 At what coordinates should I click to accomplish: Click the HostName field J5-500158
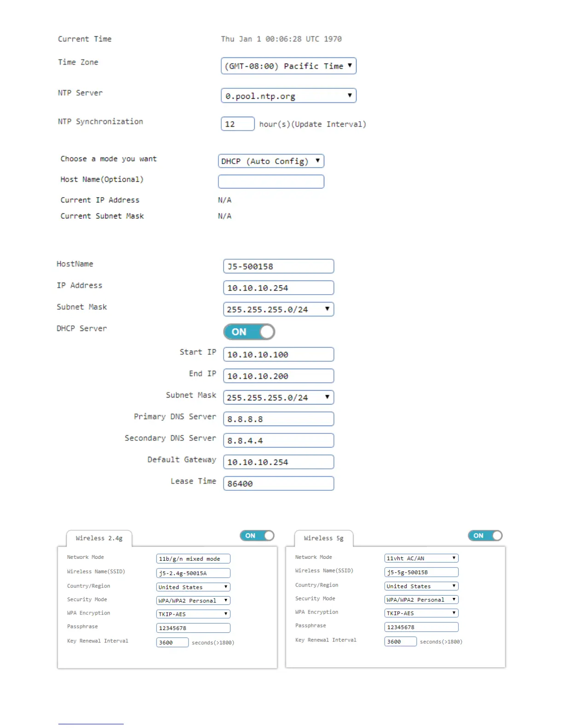point(278,266)
